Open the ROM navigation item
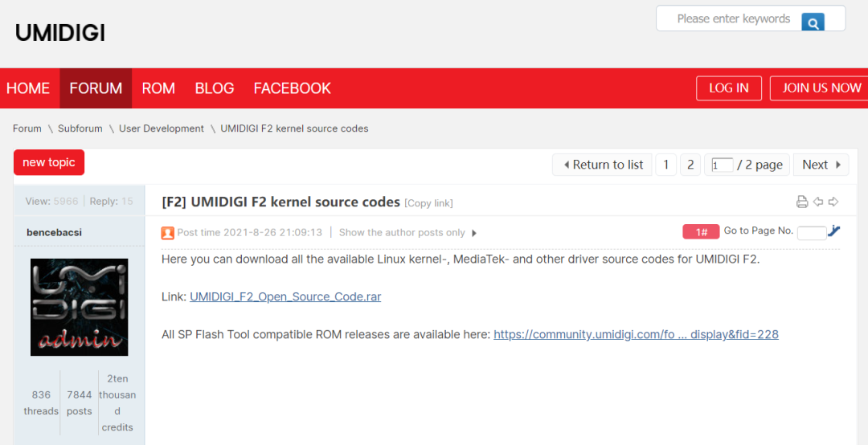 click(x=158, y=88)
